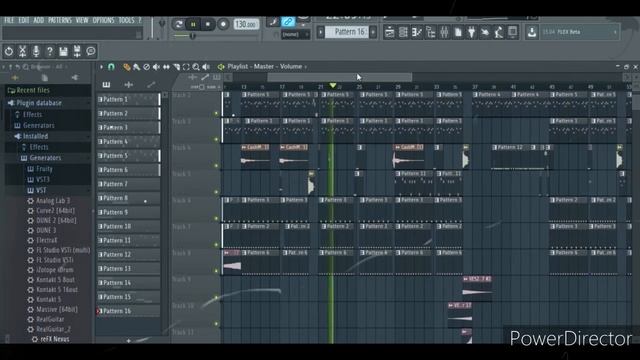Toggle mute dot for Track 3
The image size is (640, 360).
[x=216, y=140]
